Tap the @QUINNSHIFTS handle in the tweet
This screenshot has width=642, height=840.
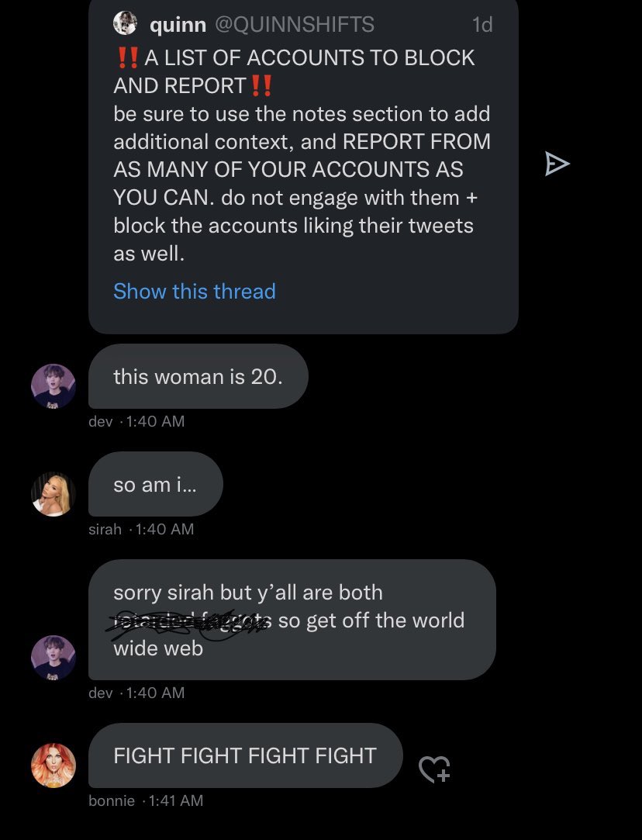(x=295, y=24)
